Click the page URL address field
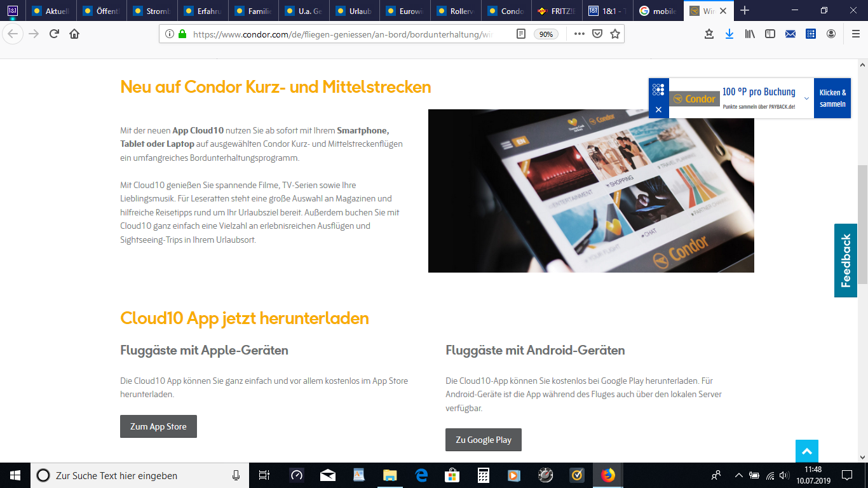This screenshot has height=488, width=868. coord(343,34)
